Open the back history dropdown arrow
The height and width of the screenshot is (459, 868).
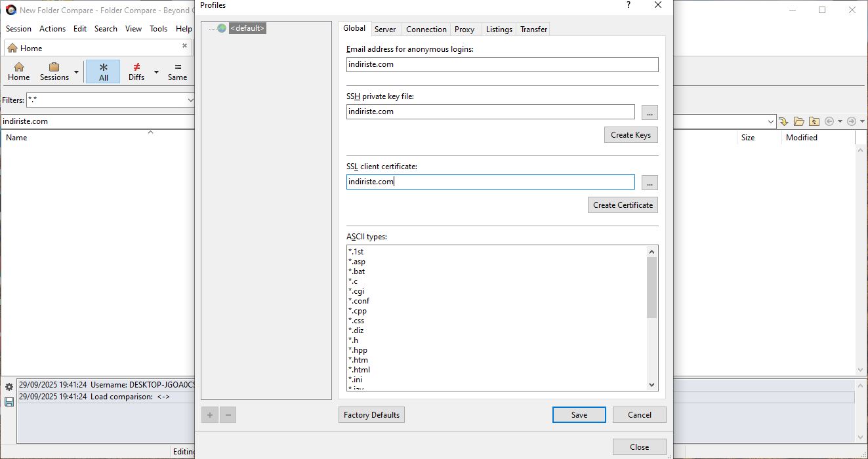click(840, 121)
